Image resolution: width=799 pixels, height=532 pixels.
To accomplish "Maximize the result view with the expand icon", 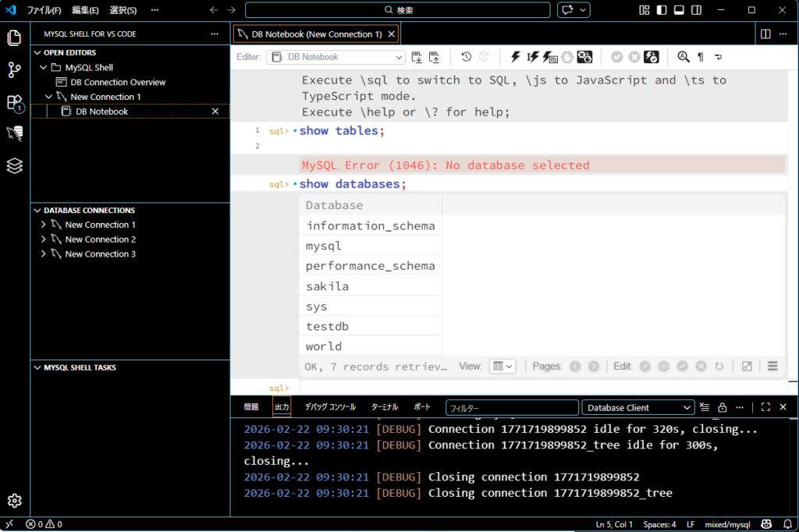I will click(747, 366).
